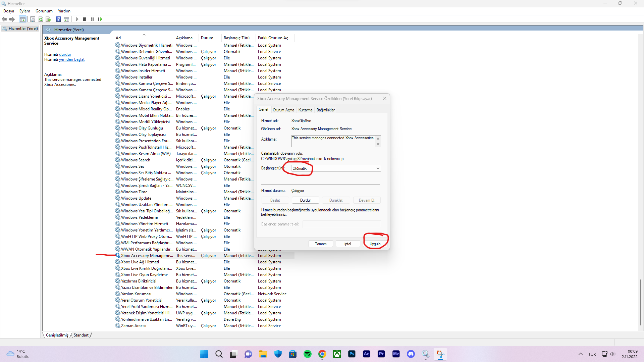644x362 pixels.
Task: Open the Başlangıç türü dropdown
Action: [335, 168]
